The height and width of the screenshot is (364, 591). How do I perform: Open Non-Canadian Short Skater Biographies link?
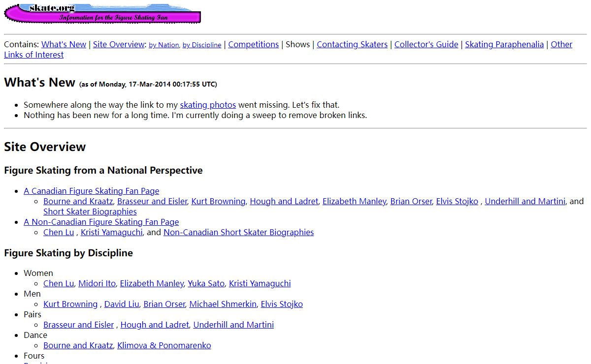coord(239,232)
